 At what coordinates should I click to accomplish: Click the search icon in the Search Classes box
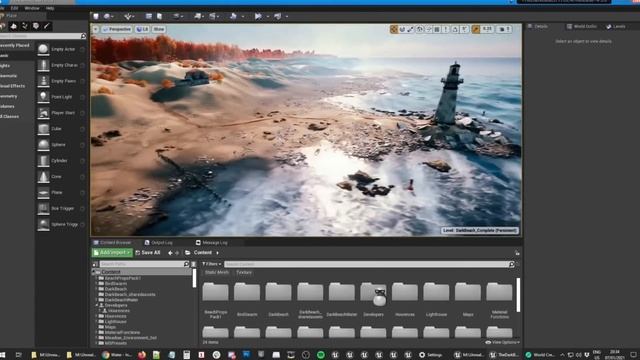[83, 36]
